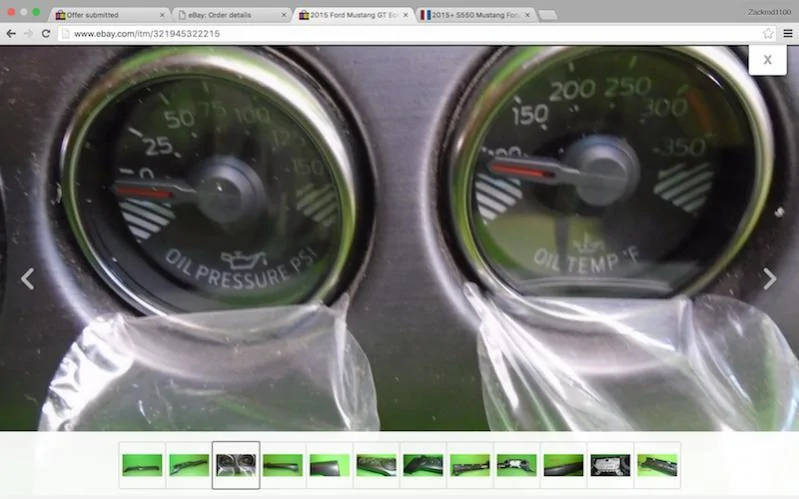Click the Zackrod1100 profile name

point(769,12)
